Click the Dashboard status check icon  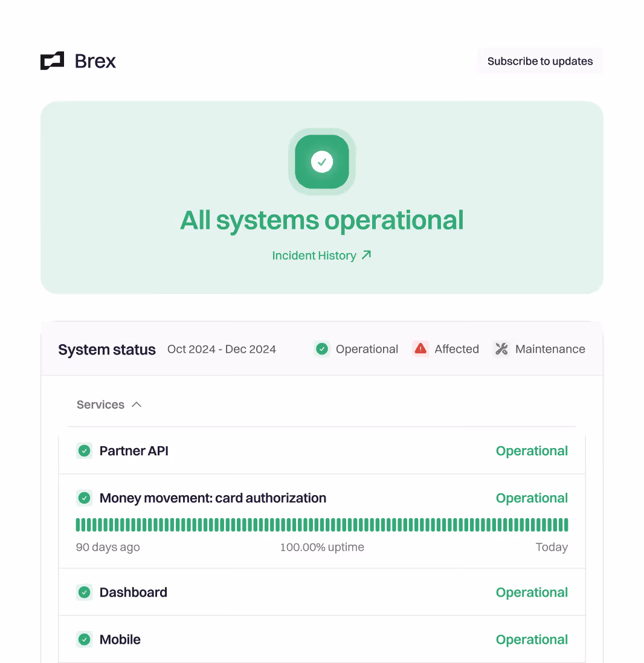tap(85, 592)
